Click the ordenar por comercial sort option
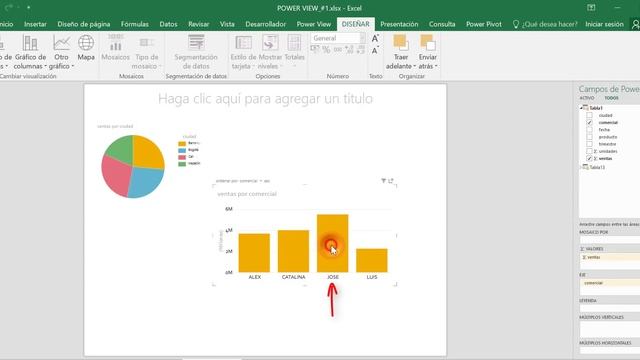The height and width of the screenshot is (360, 640). pos(237,180)
